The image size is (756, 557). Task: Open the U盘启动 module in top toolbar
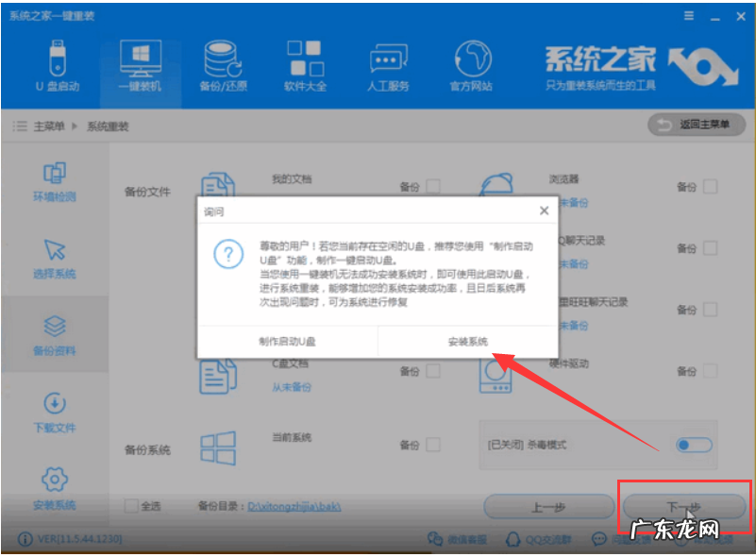(x=56, y=66)
